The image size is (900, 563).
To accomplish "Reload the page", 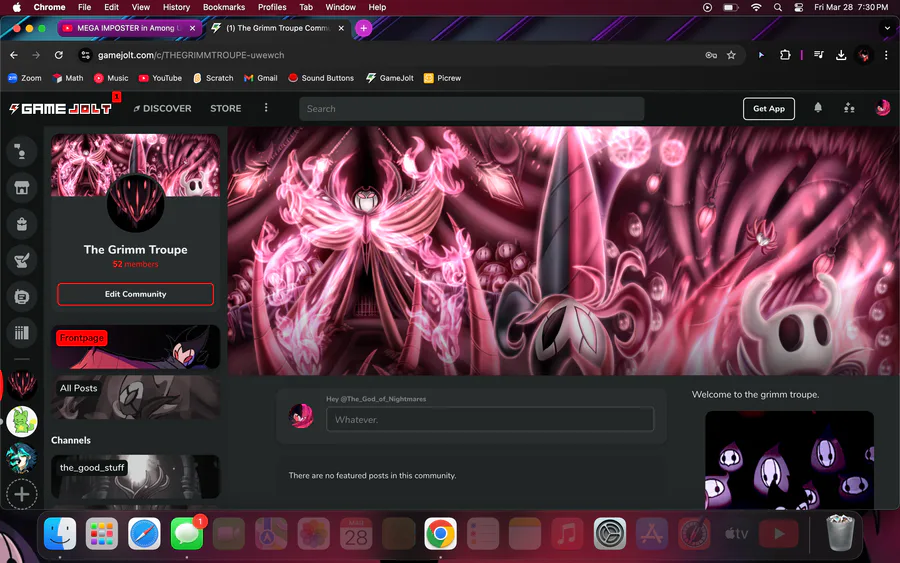I will click(59, 55).
